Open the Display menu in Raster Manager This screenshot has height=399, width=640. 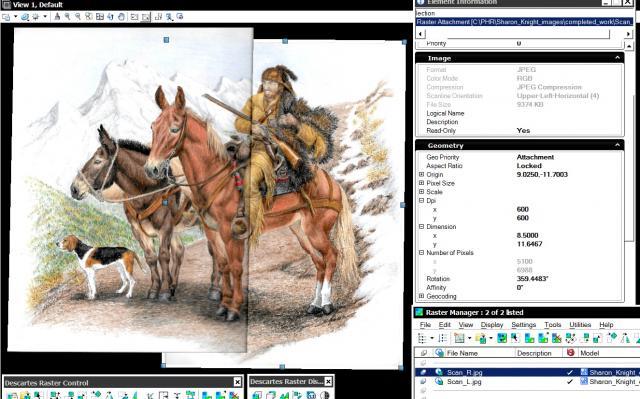[x=491, y=325]
